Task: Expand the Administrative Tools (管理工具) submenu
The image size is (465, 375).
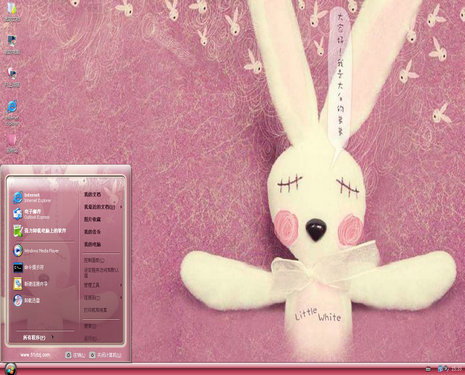Action: pos(103,285)
